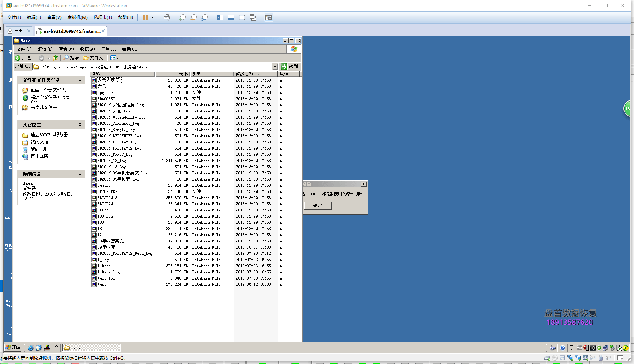Open the VMware 文件(F) menu
Viewport: 634px width, 364px height.
(14, 17)
